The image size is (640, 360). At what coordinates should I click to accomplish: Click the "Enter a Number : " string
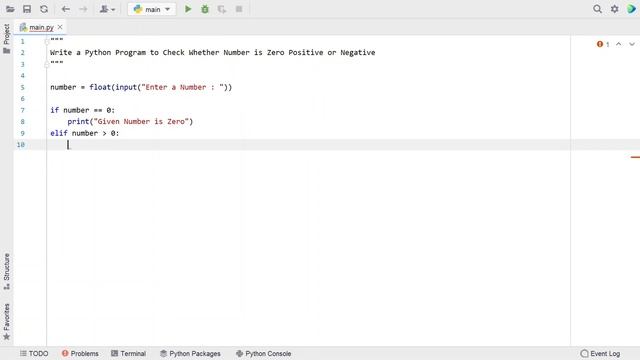point(182,87)
